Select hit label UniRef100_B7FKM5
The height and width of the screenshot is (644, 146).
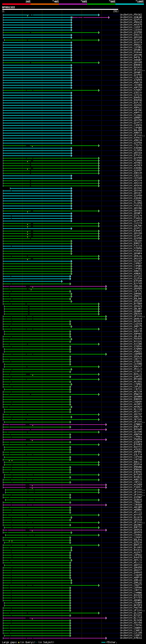131,281
